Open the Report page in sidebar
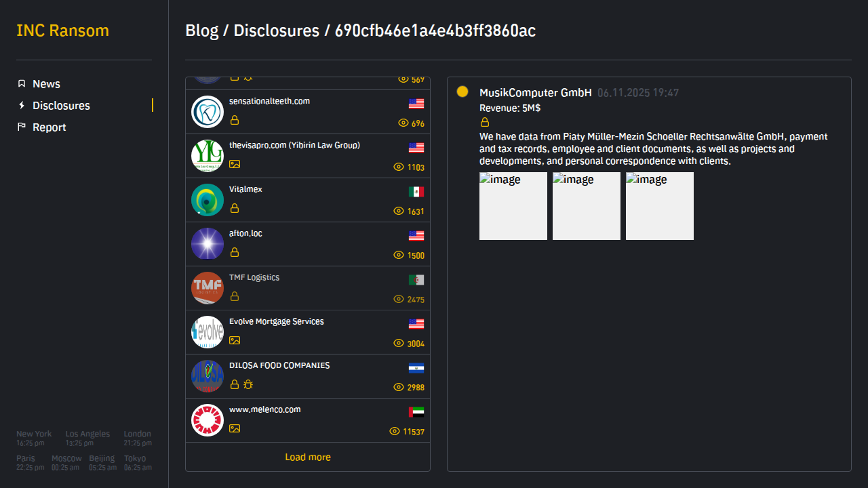 coord(49,127)
